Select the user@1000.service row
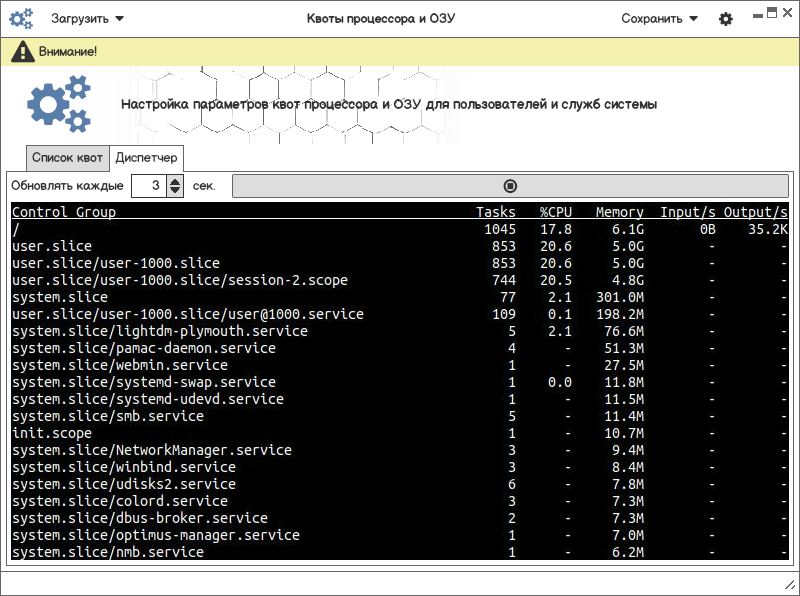 tap(399, 314)
